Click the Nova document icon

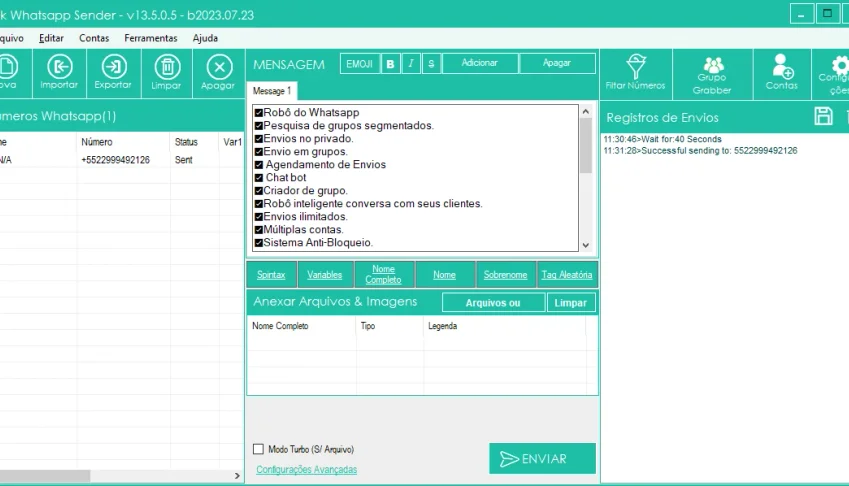pos(9,73)
